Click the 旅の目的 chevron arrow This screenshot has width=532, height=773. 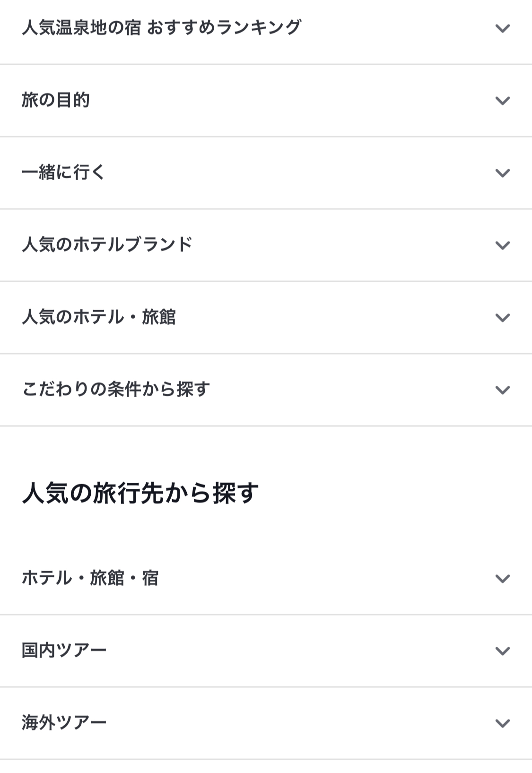502,101
